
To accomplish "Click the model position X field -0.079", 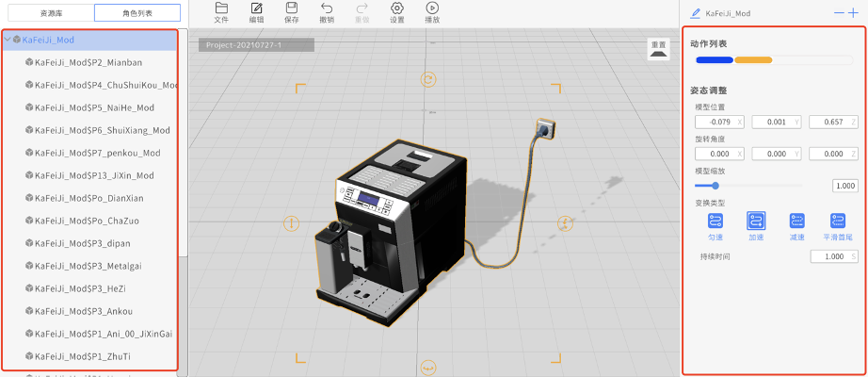I will (720, 122).
